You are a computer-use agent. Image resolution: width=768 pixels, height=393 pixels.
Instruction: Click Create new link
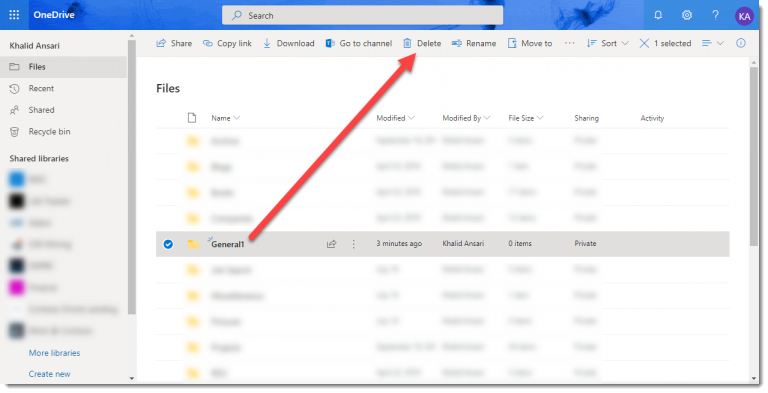point(49,374)
